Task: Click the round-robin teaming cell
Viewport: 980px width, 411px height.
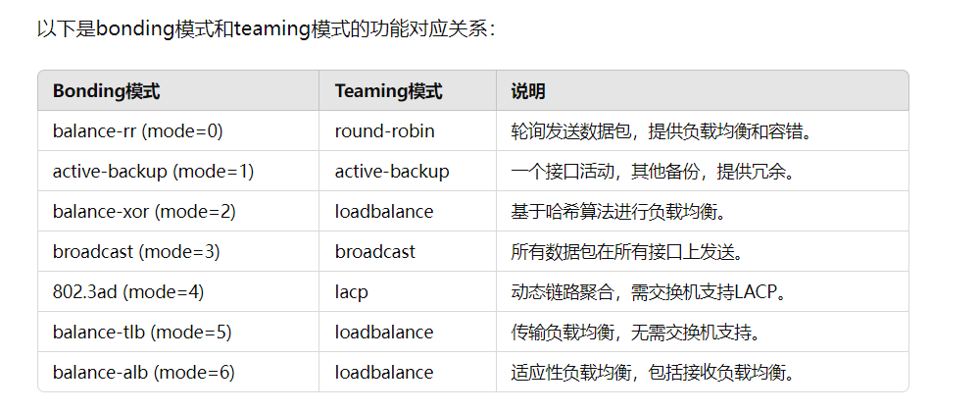Action: pos(408,130)
